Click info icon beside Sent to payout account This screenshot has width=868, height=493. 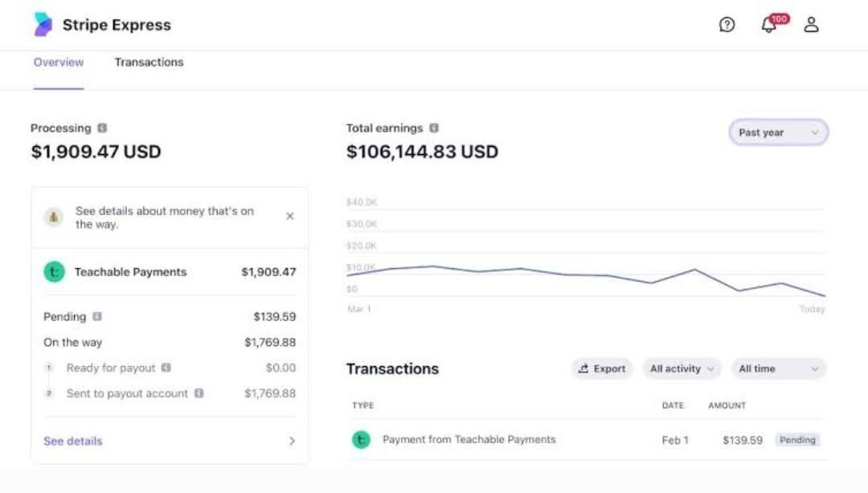point(199,393)
